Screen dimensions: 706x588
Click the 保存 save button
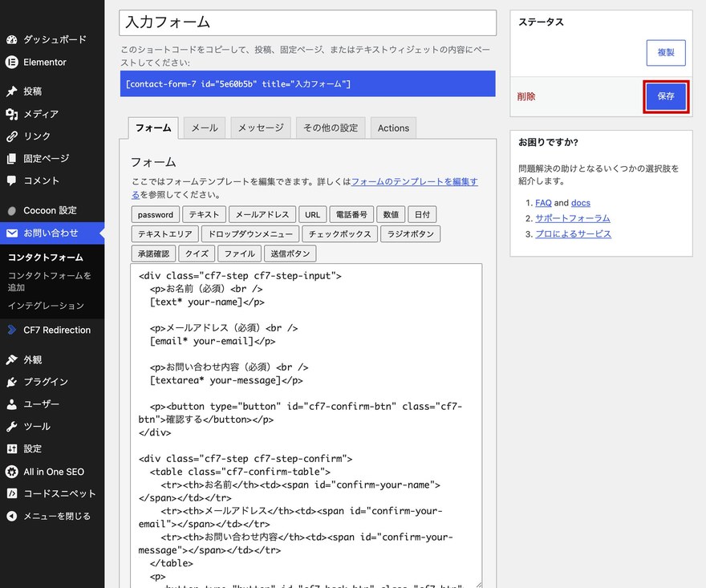pos(666,96)
